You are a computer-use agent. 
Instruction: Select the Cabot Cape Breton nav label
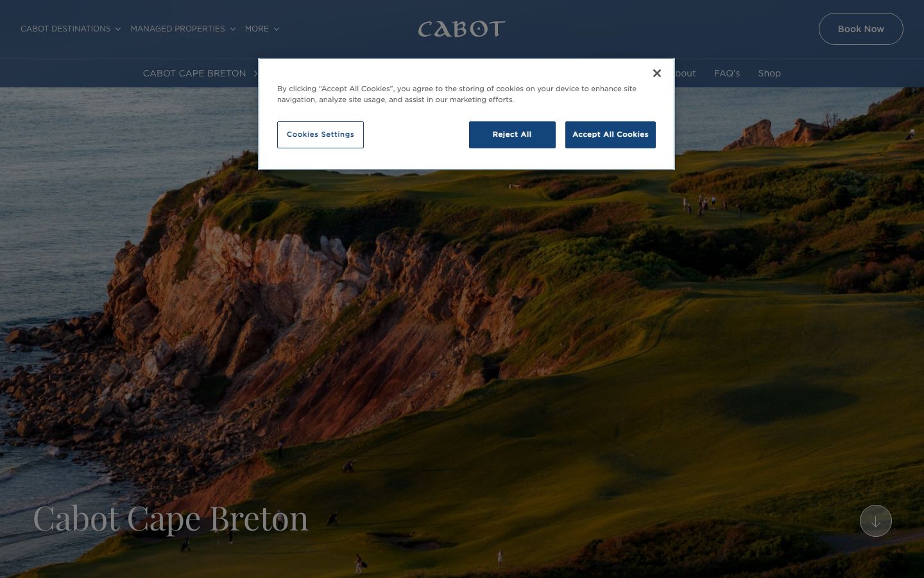point(194,73)
